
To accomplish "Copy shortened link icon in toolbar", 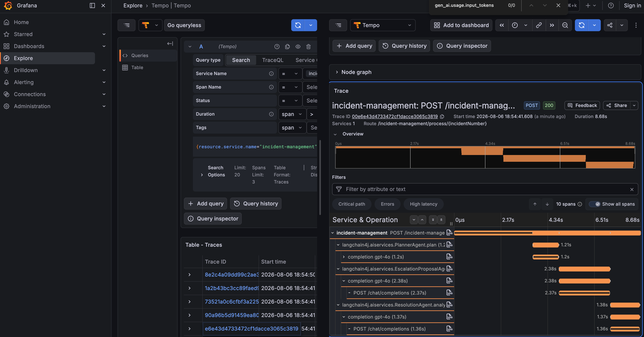I will coord(539,25).
